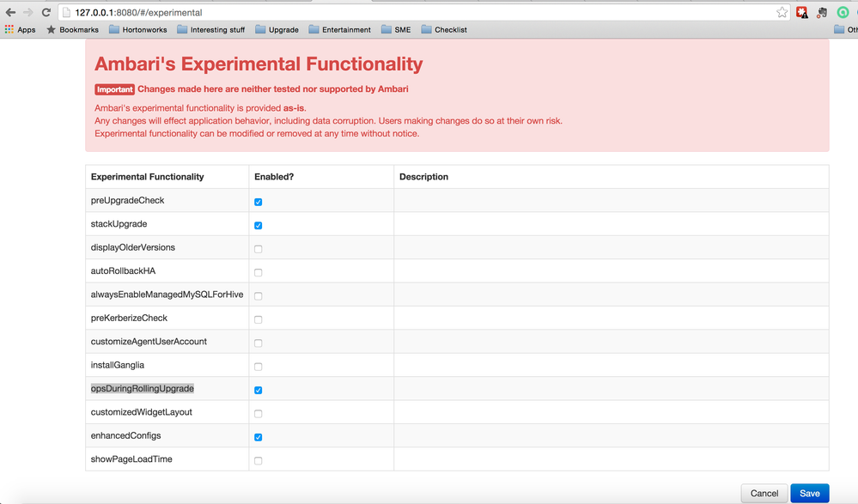Click the browser forward arrow

[x=27, y=13]
